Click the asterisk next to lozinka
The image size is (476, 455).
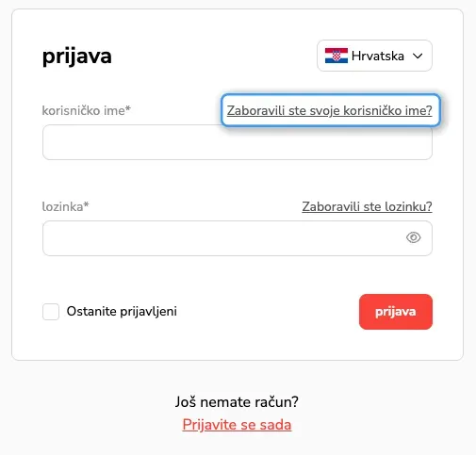click(87, 204)
